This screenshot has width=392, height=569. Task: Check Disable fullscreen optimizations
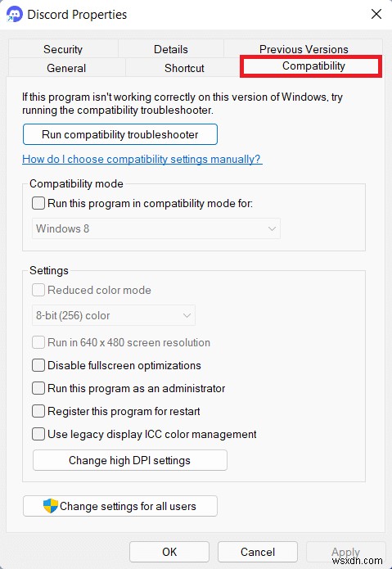click(x=38, y=365)
